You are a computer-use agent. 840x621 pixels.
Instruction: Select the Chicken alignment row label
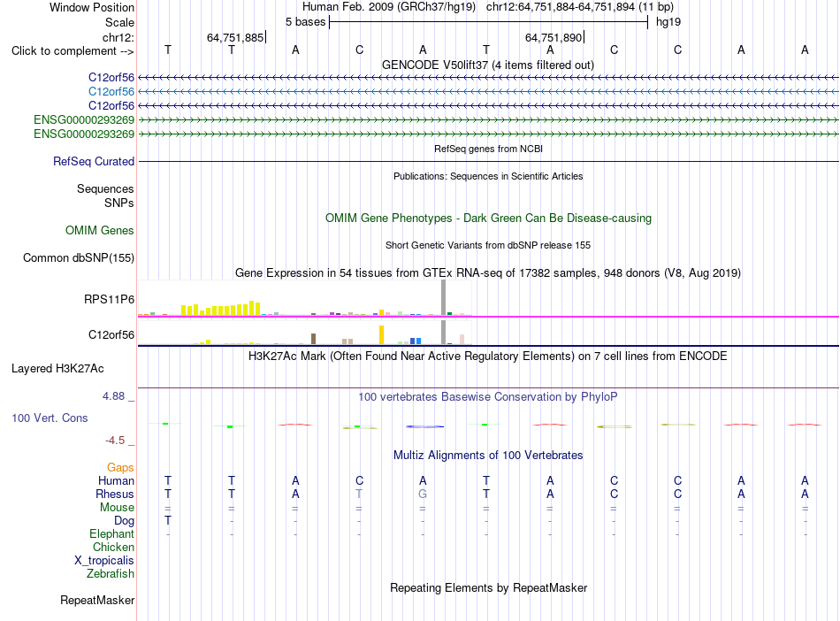pyautogui.click(x=113, y=547)
